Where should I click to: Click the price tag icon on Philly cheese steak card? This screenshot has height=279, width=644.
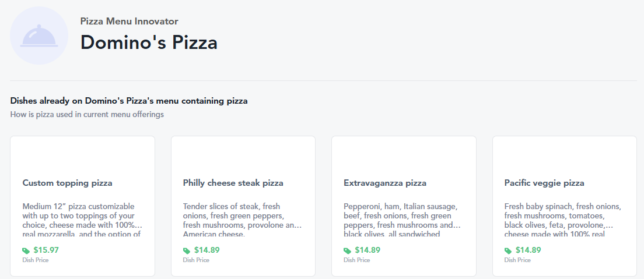(186, 250)
